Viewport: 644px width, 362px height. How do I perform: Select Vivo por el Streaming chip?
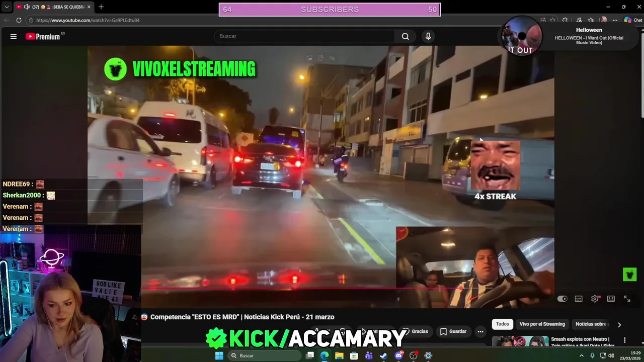coord(542,324)
